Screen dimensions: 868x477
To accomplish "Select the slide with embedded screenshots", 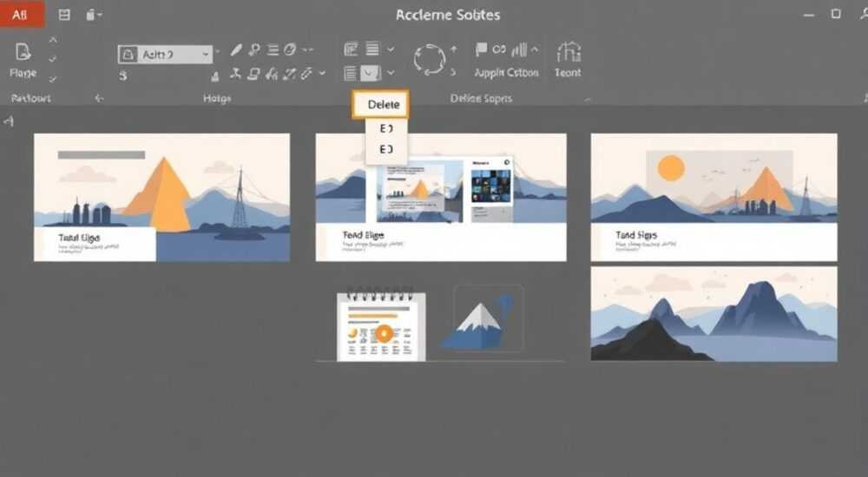I will pos(441,197).
